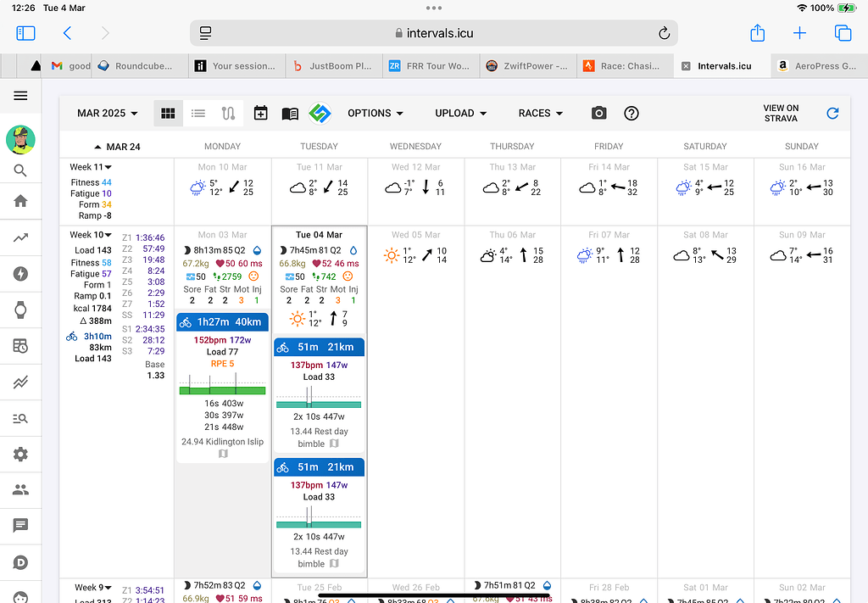
Task: Click the green fitness bar under the ride
Action: pos(221,390)
